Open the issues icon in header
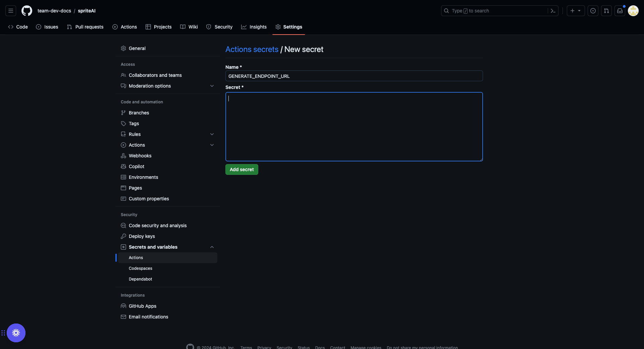 point(593,11)
